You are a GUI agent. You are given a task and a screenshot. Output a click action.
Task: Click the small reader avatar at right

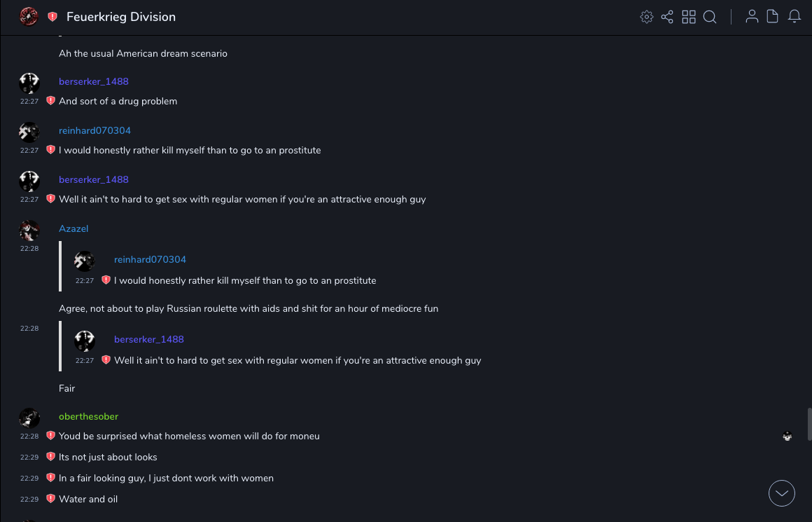tap(787, 437)
